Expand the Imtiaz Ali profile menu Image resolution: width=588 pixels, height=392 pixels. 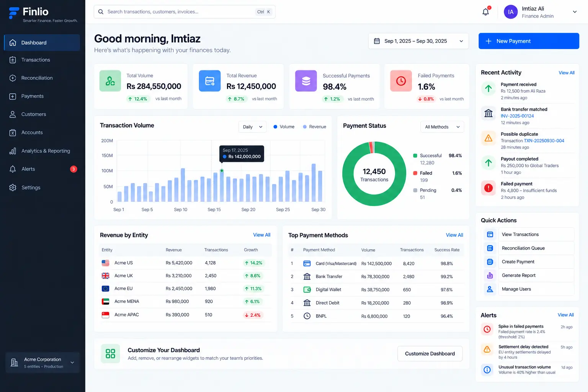(575, 12)
